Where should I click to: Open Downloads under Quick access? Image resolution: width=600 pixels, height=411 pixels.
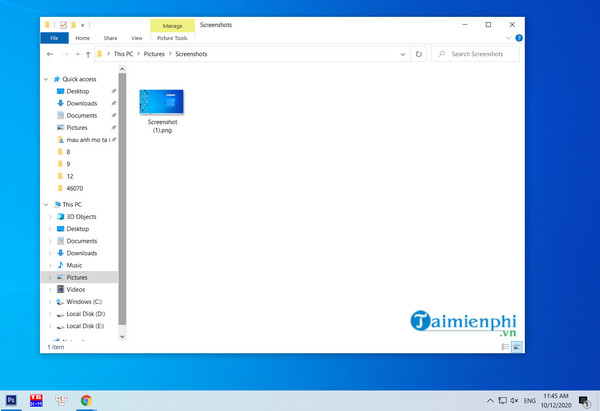pos(82,103)
